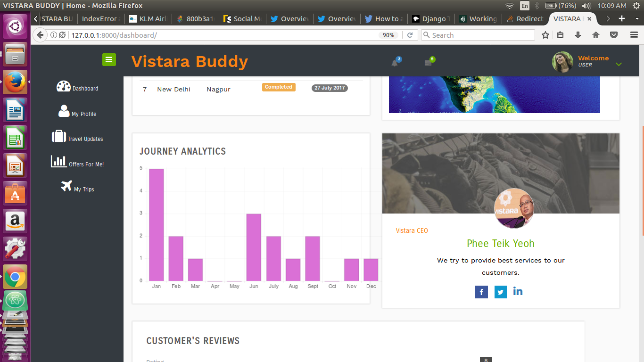Screen dimensions: 644x362
Task: Click the Offers bar chart icon
Action: tap(59, 161)
